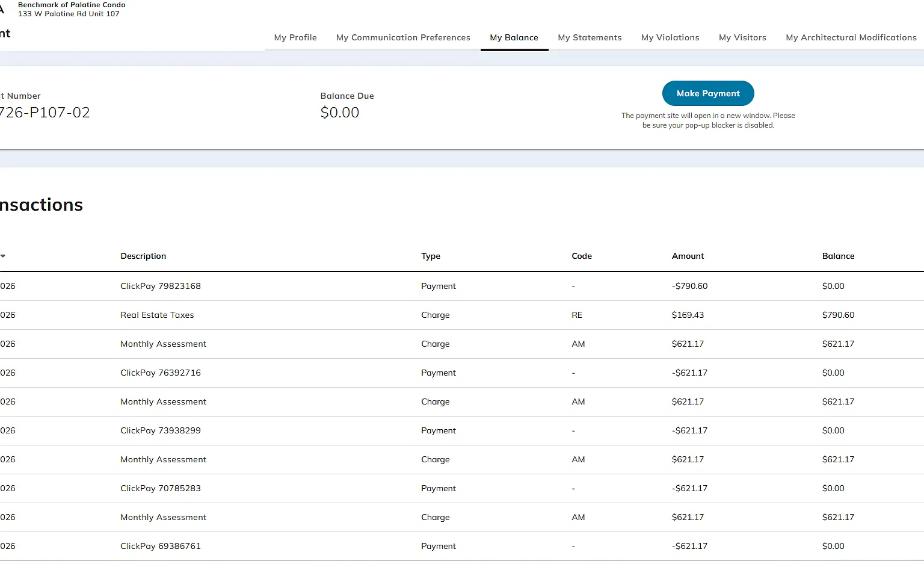This screenshot has height=561, width=924.
Task: Click the Real Estate Taxes description
Action: click(157, 315)
